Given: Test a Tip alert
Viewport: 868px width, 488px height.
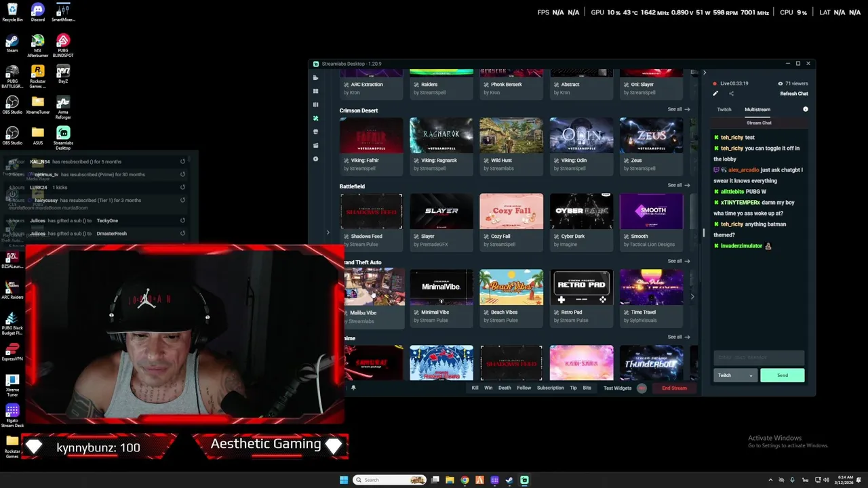Looking at the screenshot, I should click(x=573, y=388).
